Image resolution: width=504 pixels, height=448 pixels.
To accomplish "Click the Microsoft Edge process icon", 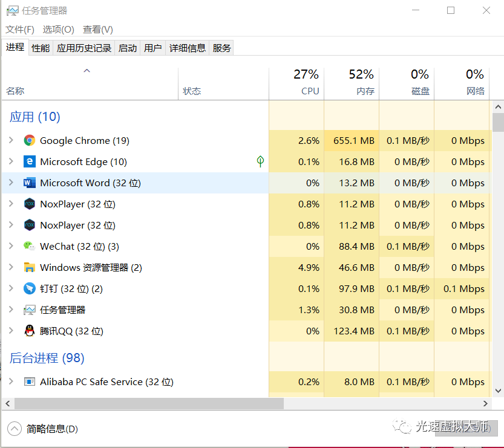I will pyautogui.click(x=29, y=161).
